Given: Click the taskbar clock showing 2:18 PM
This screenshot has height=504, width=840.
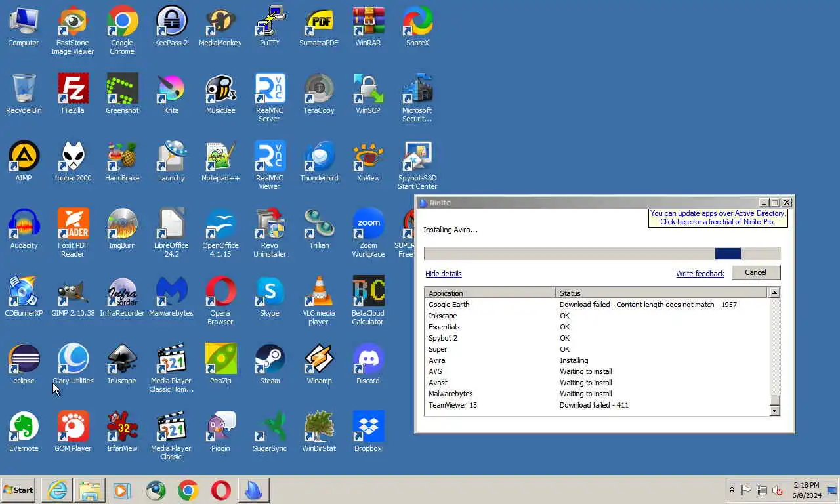Looking at the screenshot, I should point(807,490).
